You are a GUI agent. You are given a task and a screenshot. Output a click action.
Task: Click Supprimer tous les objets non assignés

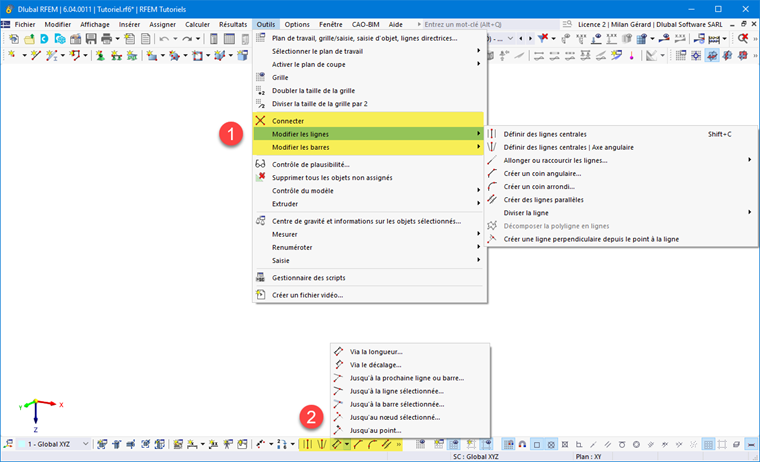(x=332, y=177)
